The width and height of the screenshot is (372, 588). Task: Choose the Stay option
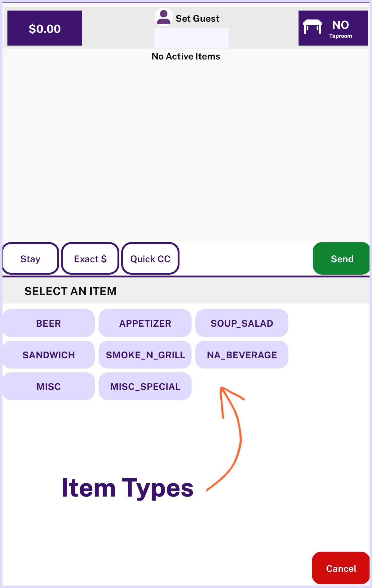pyautogui.click(x=30, y=259)
